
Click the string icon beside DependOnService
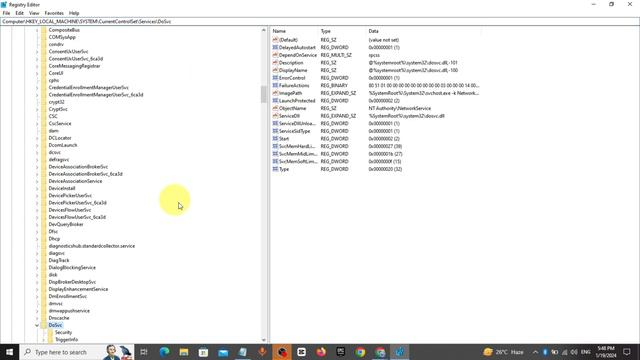275,55
